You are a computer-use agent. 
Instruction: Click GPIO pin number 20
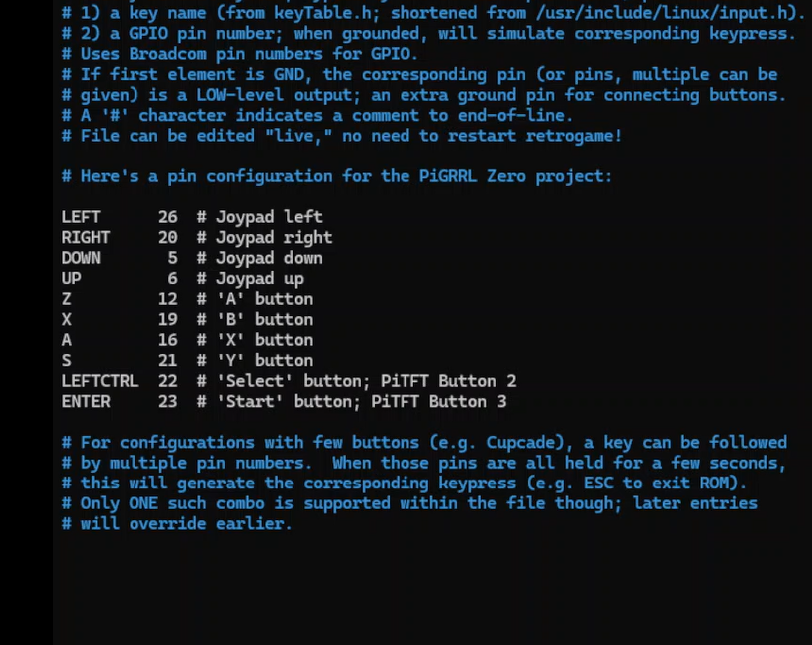pos(167,238)
